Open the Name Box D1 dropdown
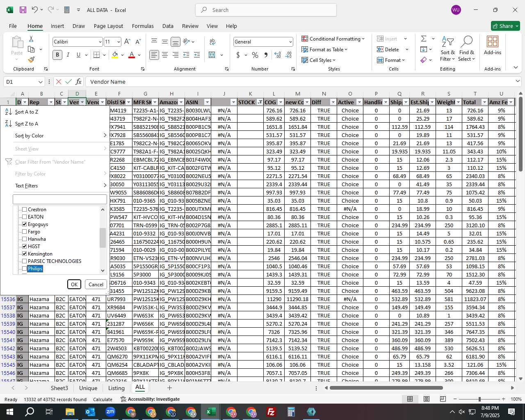Viewport: 525px width, 420px height. (x=40, y=82)
